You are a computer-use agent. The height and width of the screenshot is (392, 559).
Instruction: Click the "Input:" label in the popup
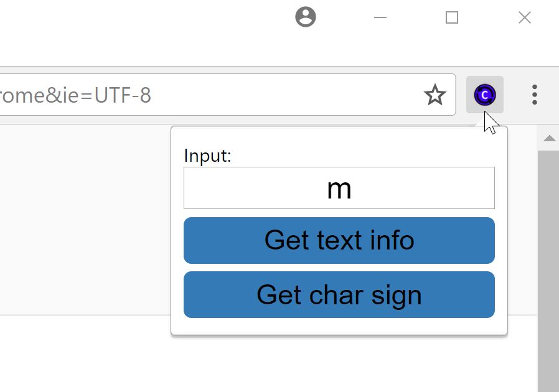207,156
